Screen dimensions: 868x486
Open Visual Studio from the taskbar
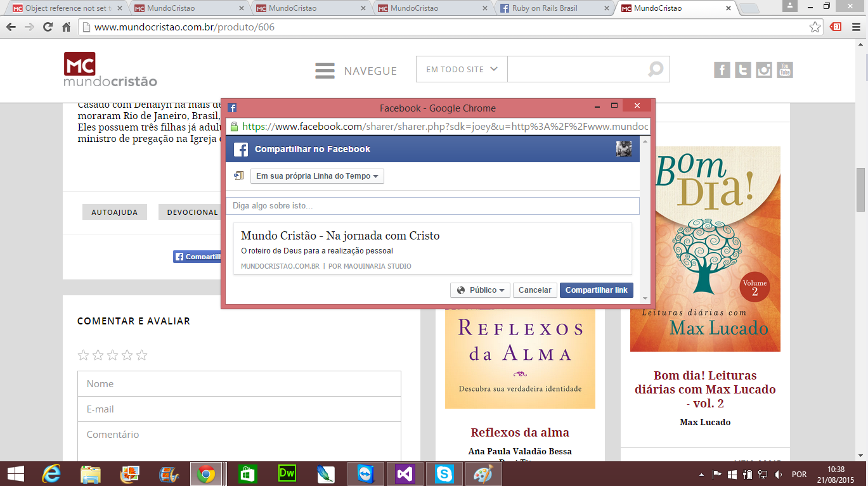pyautogui.click(x=405, y=474)
